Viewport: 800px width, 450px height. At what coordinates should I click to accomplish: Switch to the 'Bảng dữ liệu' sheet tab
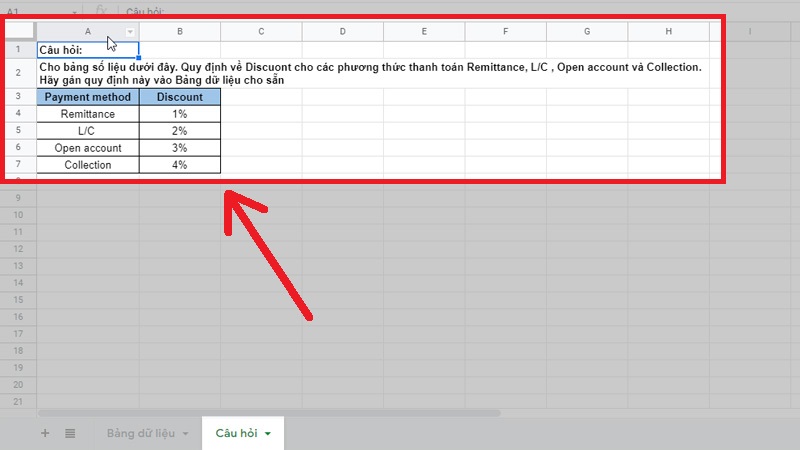click(x=141, y=433)
